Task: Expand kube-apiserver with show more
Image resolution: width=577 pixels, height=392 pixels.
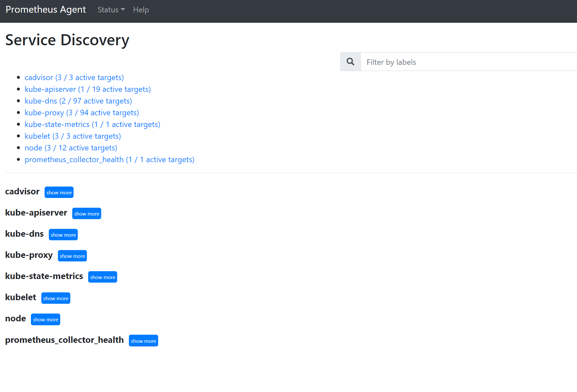Action: (87, 214)
